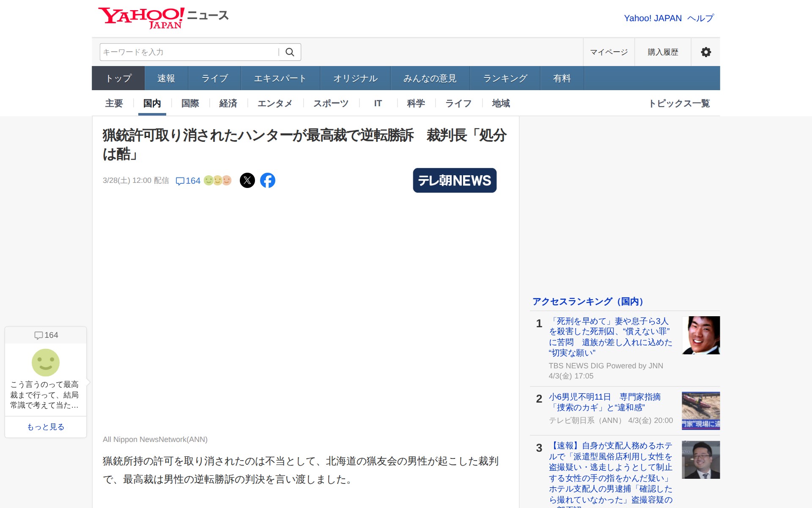Open ranking item 2 thumbnail
This screenshot has height=508, width=812.
coord(700,411)
